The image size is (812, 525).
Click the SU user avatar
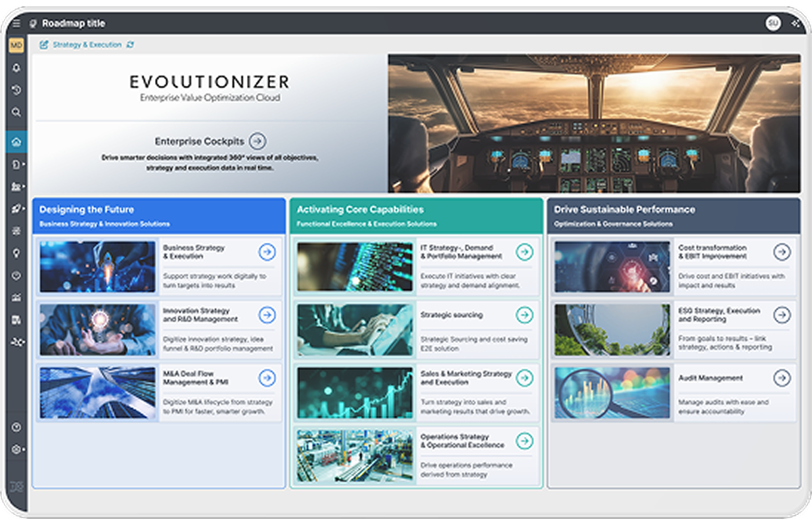(x=773, y=23)
